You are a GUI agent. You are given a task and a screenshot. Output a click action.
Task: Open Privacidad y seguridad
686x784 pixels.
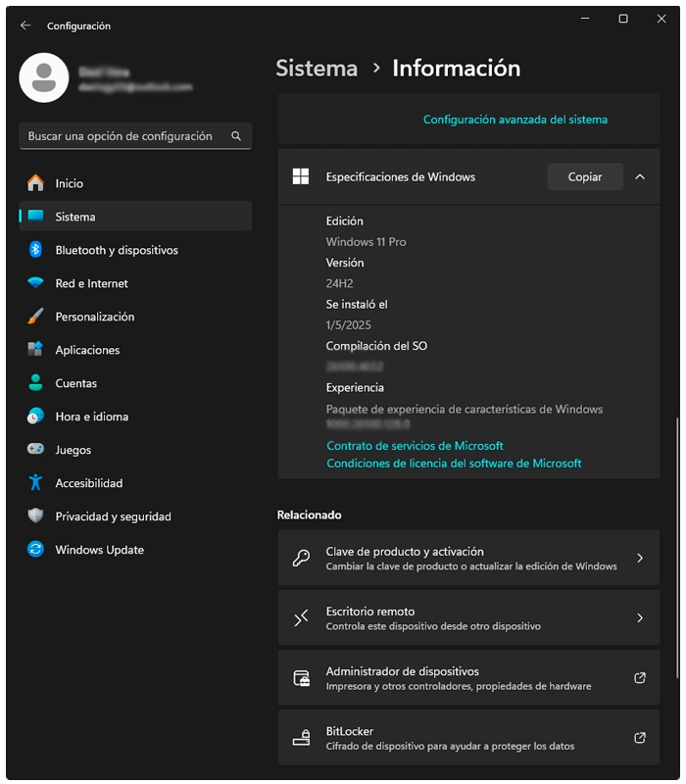tap(135, 516)
